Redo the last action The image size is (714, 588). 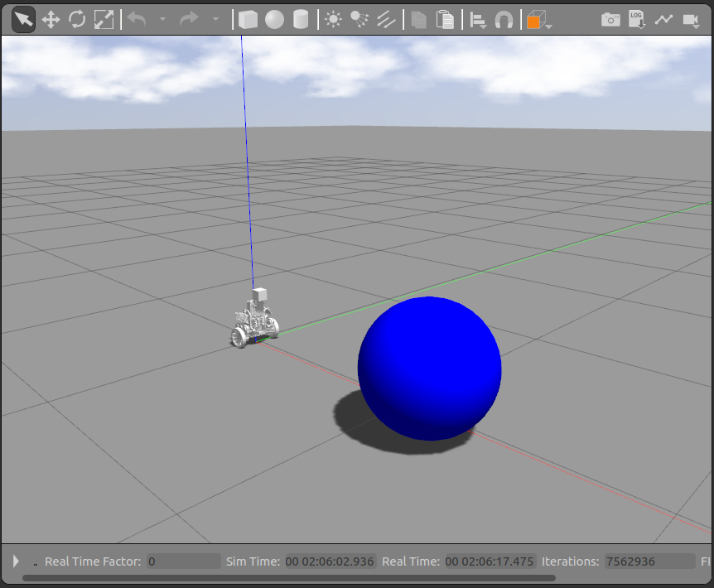tap(189, 20)
